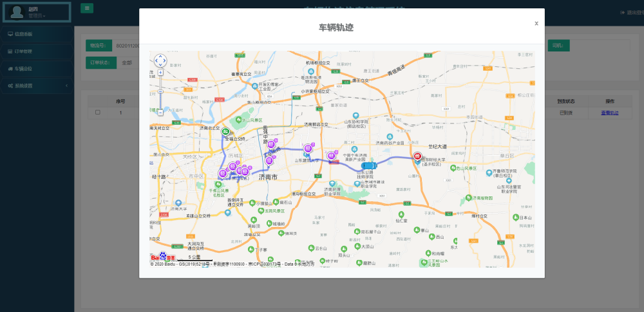This screenshot has height=312, width=644.
Task: Open 信息看板 in the sidebar
Action: (x=37, y=34)
